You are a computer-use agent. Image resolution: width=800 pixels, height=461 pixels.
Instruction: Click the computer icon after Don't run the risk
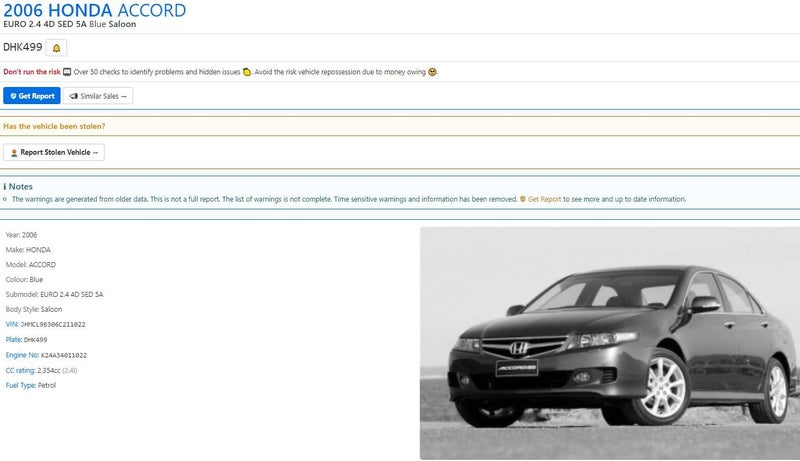click(x=67, y=72)
